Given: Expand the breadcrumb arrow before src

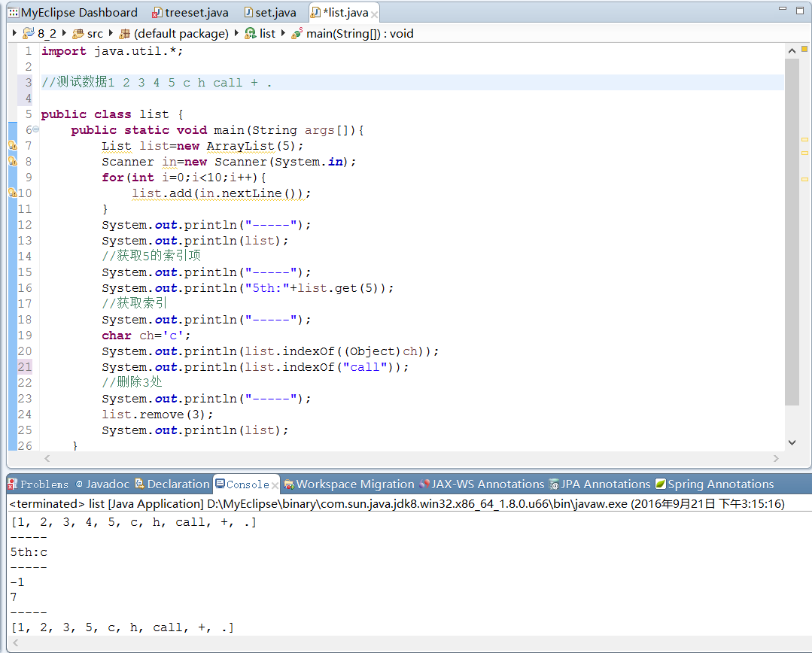Looking at the screenshot, I should pyautogui.click(x=64, y=33).
